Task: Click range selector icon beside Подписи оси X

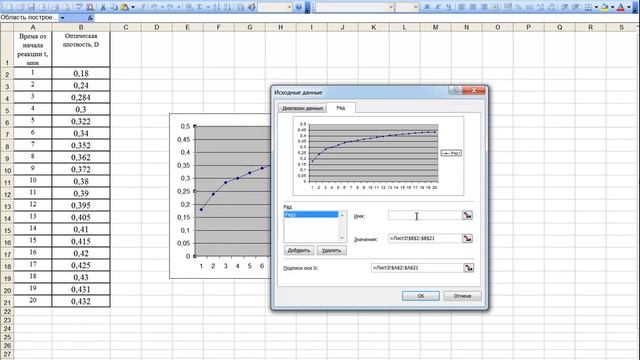Action: point(469,268)
